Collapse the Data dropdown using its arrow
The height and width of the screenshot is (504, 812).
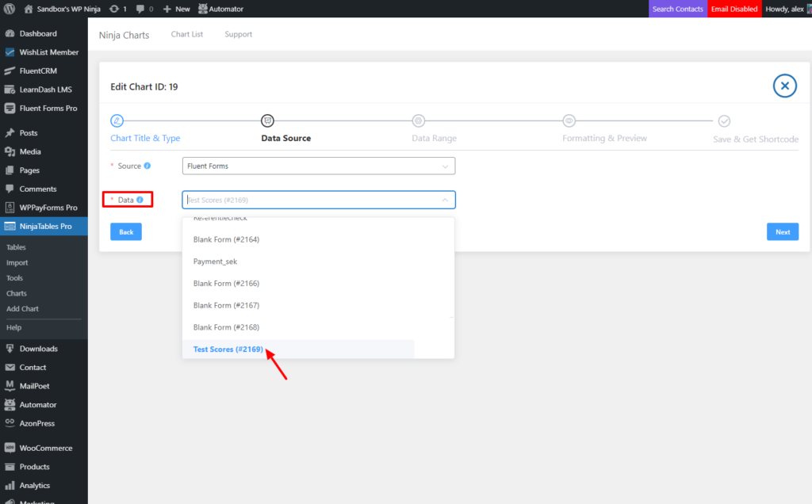[445, 200]
